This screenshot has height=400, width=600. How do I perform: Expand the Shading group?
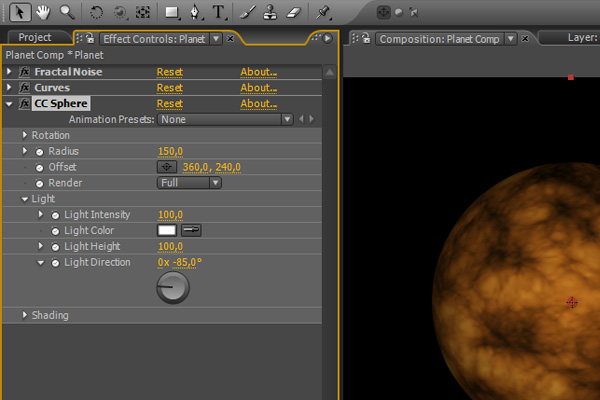(24, 315)
